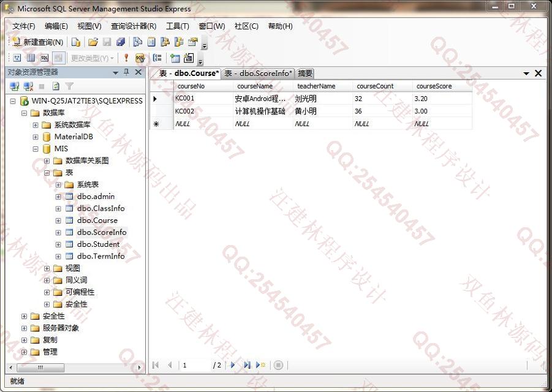Open the properties window toolbar icon
The width and height of the screenshot is (552, 392).
pos(192,42)
